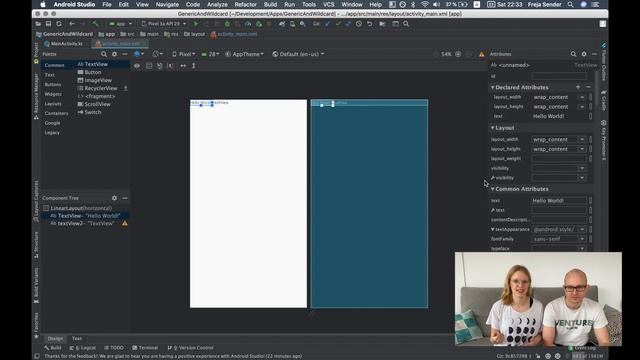640x360 pixels.
Task: Select the Design editor tab
Action: click(x=55, y=338)
